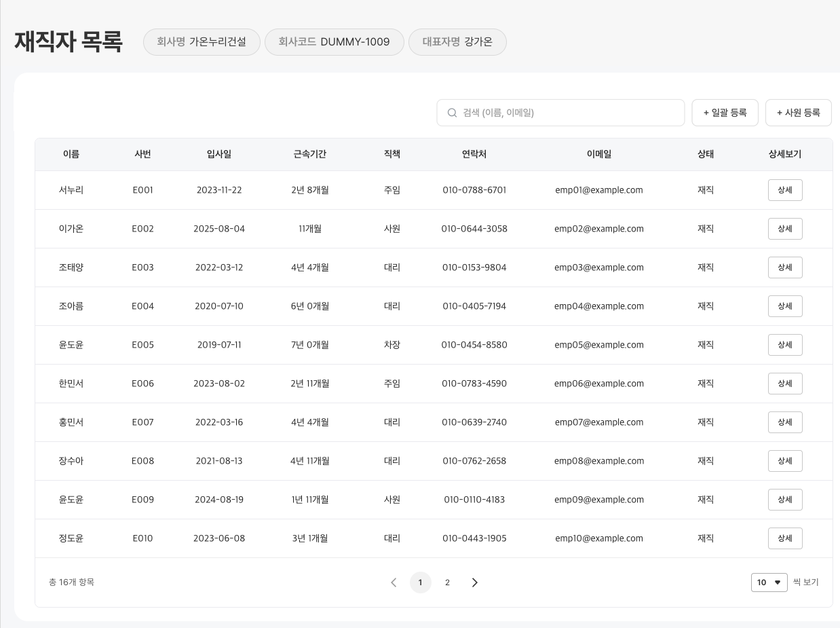
Task: Select the name cell 홍민서
Action: [71, 422]
